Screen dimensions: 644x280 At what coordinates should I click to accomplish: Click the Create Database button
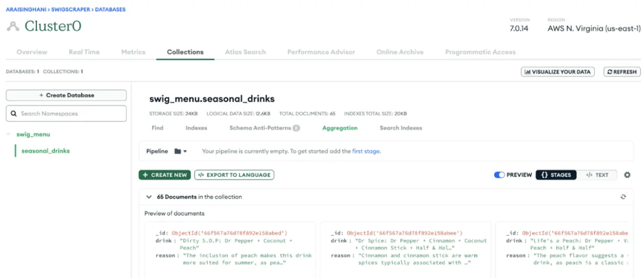[66, 95]
